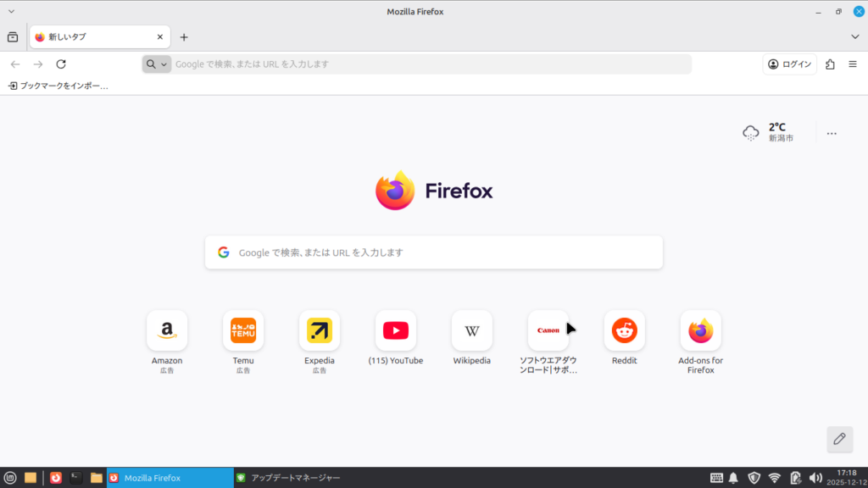868x488 pixels.
Task: Switch to アップデートマネージャー in the taskbar
Action: [288, 478]
